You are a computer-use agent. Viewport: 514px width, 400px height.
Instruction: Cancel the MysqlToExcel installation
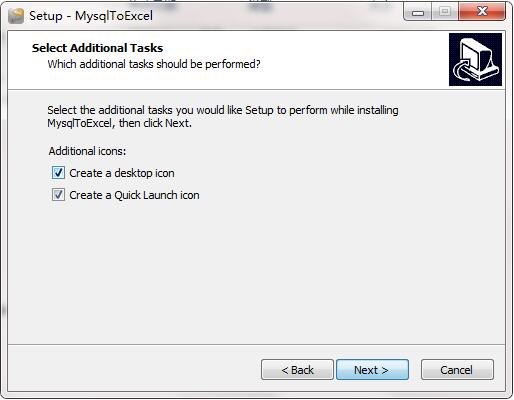(x=457, y=370)
